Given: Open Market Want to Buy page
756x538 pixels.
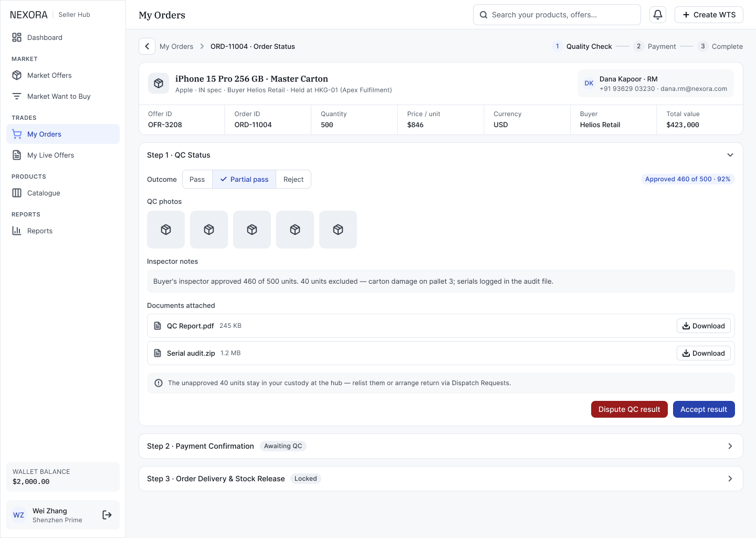Looking at the screenshot, I should 63,96.
